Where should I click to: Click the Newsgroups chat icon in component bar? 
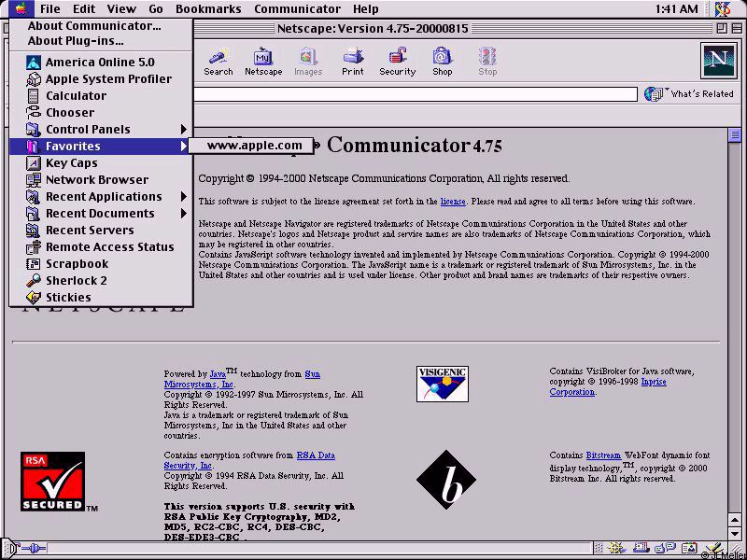click(x=665, y=548)
